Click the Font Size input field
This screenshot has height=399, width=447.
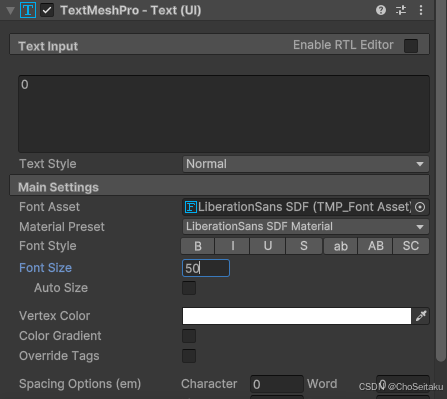pyautogui.click(x=206, y=268)
